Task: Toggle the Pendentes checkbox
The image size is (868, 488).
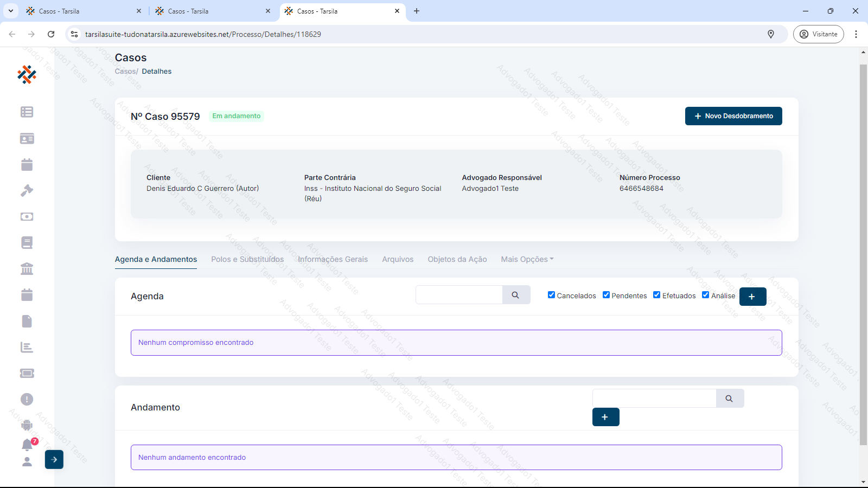Action: pyautogui.click(x=606, y=295)
